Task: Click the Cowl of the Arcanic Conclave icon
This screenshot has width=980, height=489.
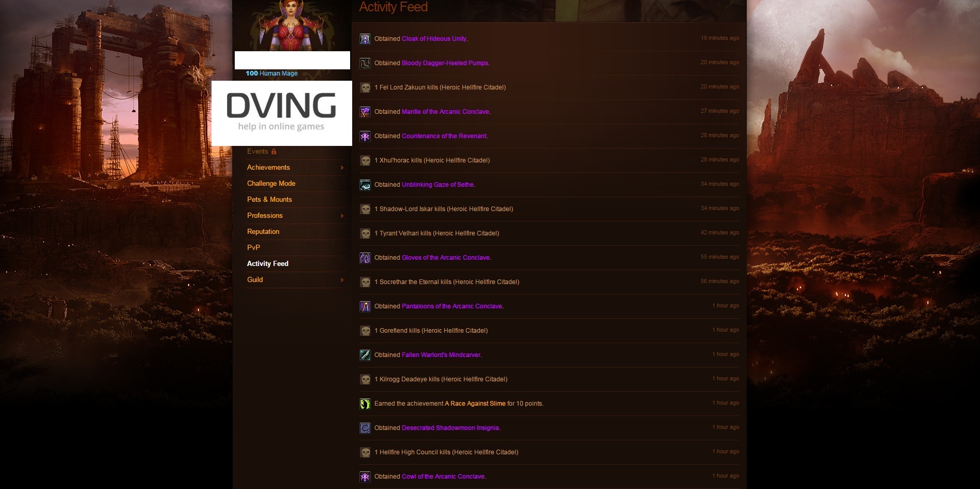Action: click(365, 477)
